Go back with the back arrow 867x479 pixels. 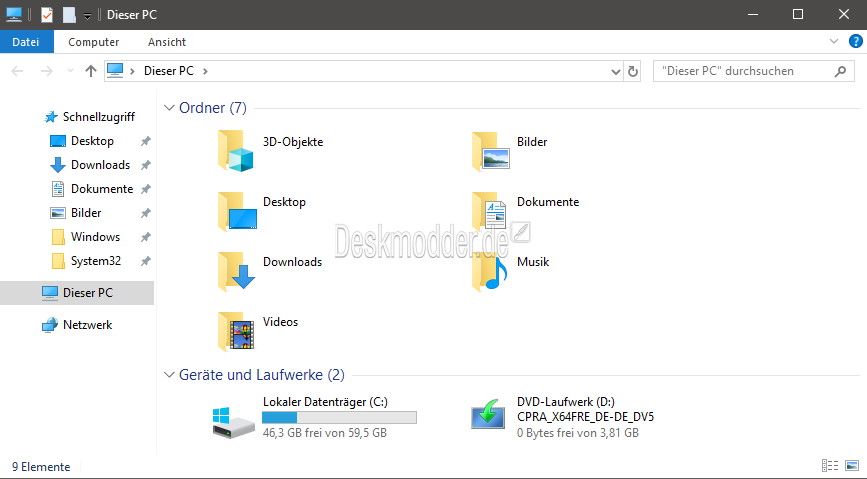[x=18, y=71]
